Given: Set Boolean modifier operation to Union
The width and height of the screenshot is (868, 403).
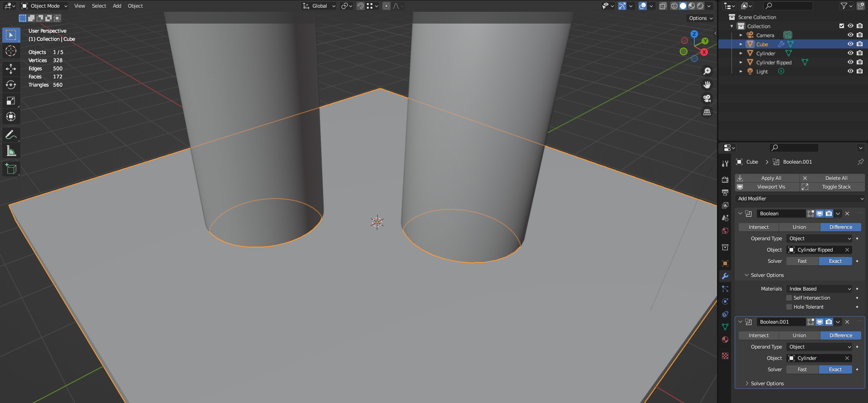Looking at the screenshot, I should coord(800,227).
